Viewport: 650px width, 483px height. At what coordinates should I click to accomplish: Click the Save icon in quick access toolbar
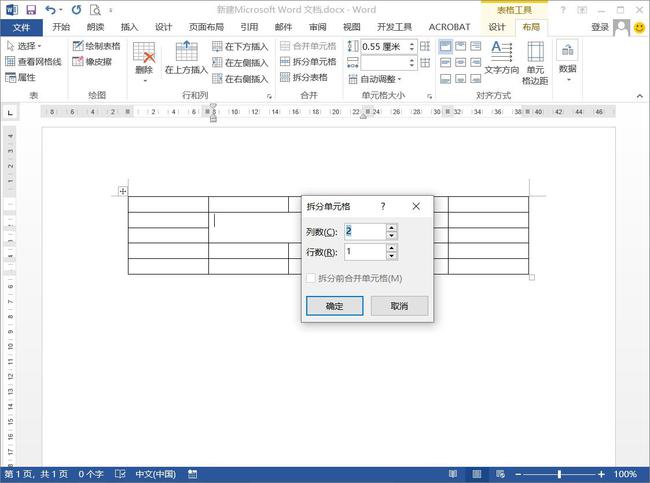(30, 9)
